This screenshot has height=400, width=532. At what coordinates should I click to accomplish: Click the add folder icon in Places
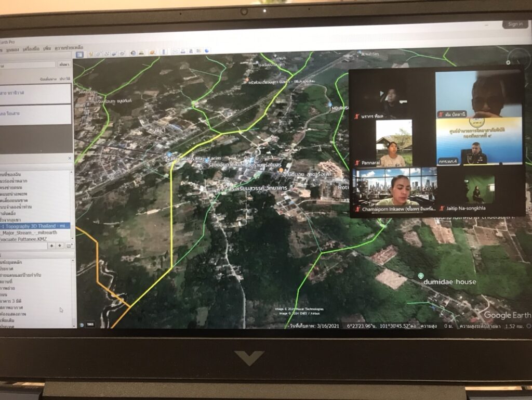click(69, 246)
